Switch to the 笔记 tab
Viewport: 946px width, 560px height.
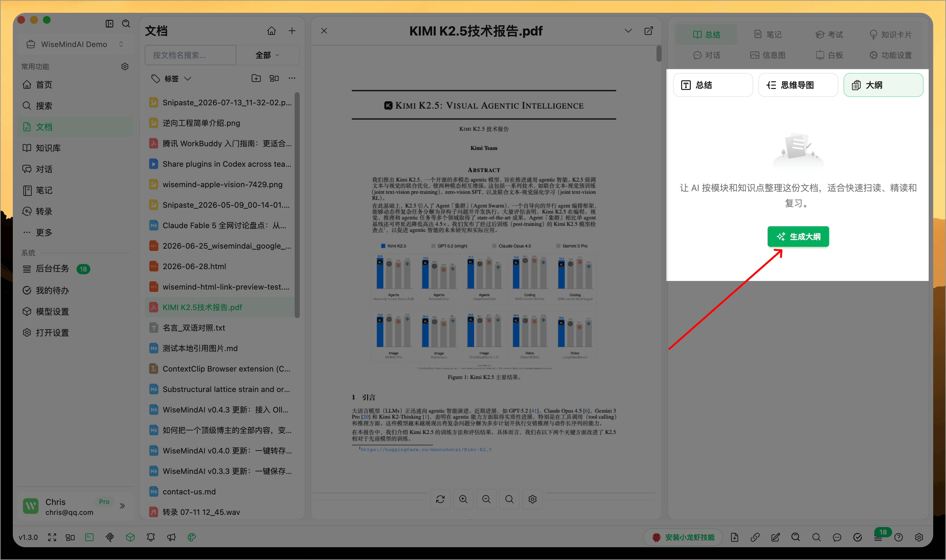tap(768, 34)
